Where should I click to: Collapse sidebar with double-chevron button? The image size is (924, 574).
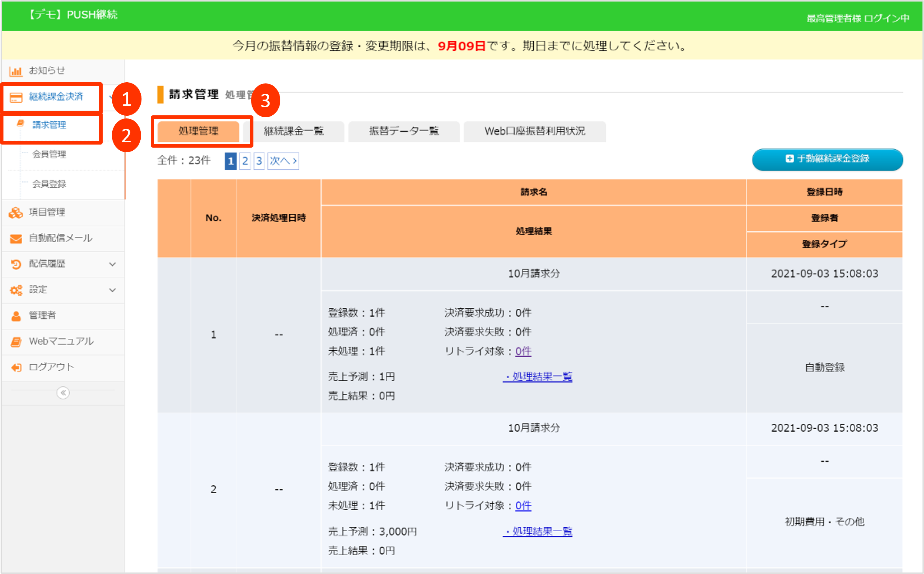63,393
